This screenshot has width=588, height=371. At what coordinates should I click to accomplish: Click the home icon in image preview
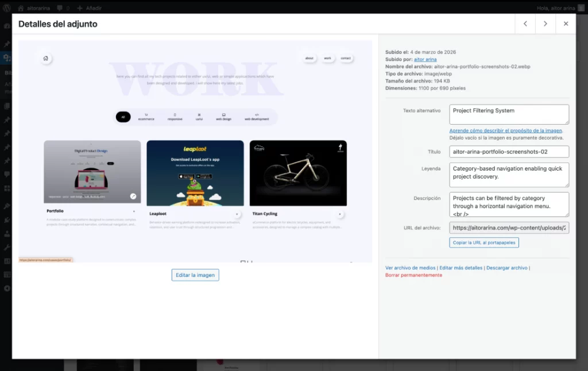pos(45,58)
